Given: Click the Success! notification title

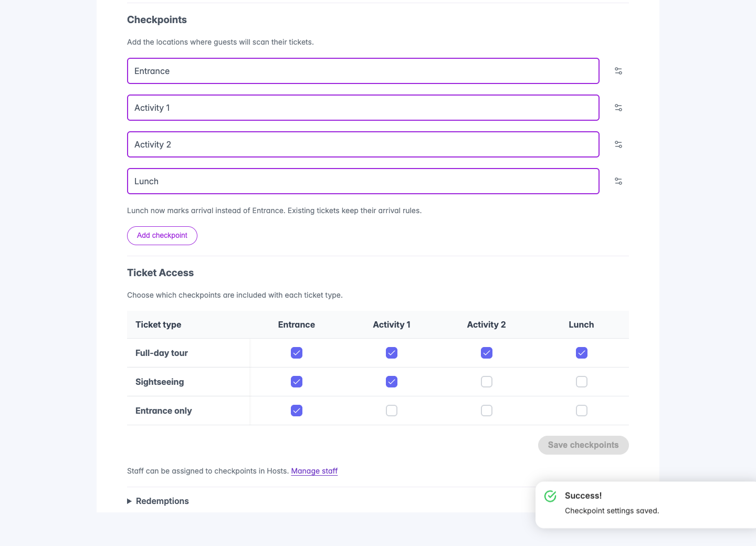Looking at the screenshot, I should coord(583,496).
